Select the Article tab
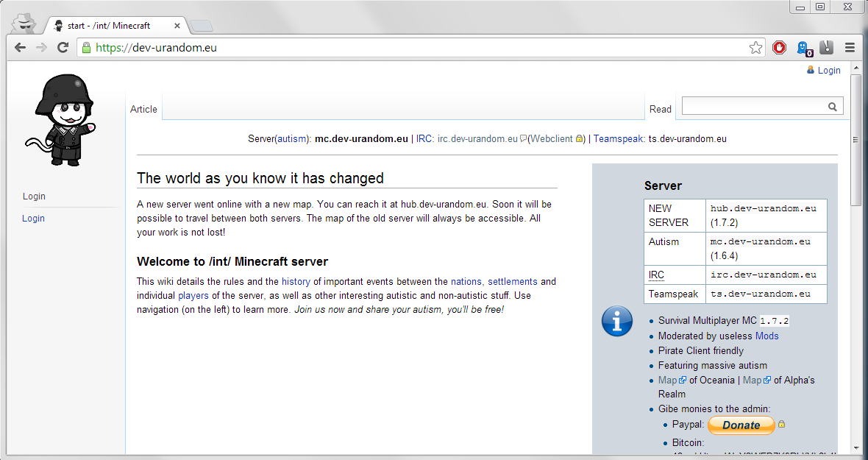The height and width of the screenshot is (460, 868). (x=144, y=109)
